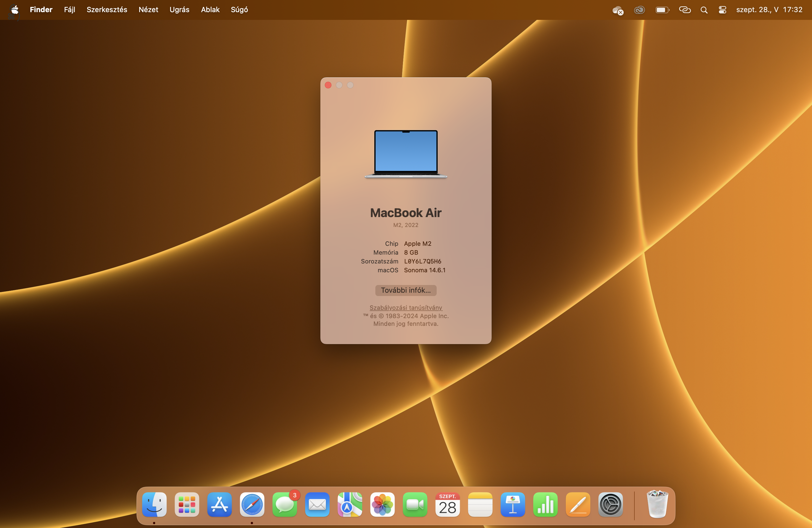
Task: Click the Sonoma 14.6.1 version text
Action: point(425,270)
